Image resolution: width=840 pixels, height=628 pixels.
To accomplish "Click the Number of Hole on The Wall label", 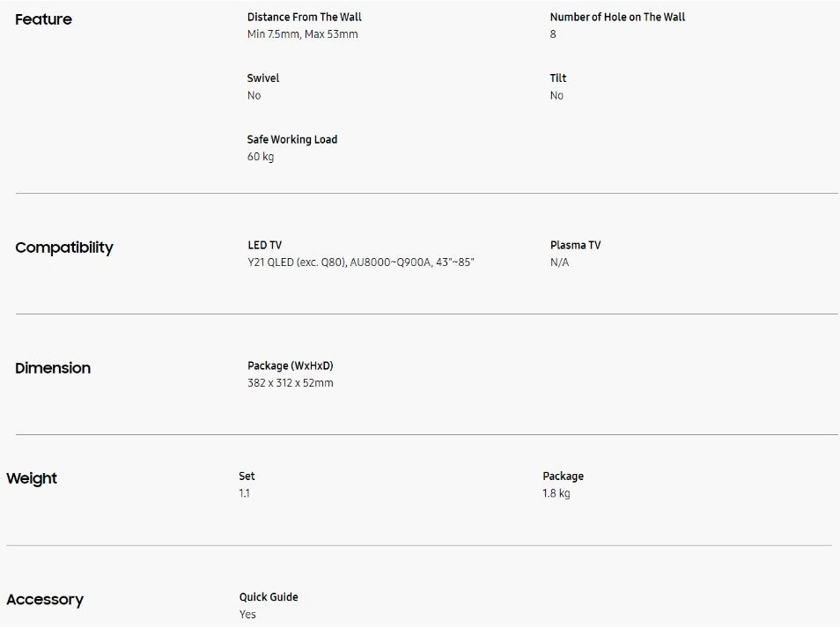I will pyautogui.click(x=617, y=17).
